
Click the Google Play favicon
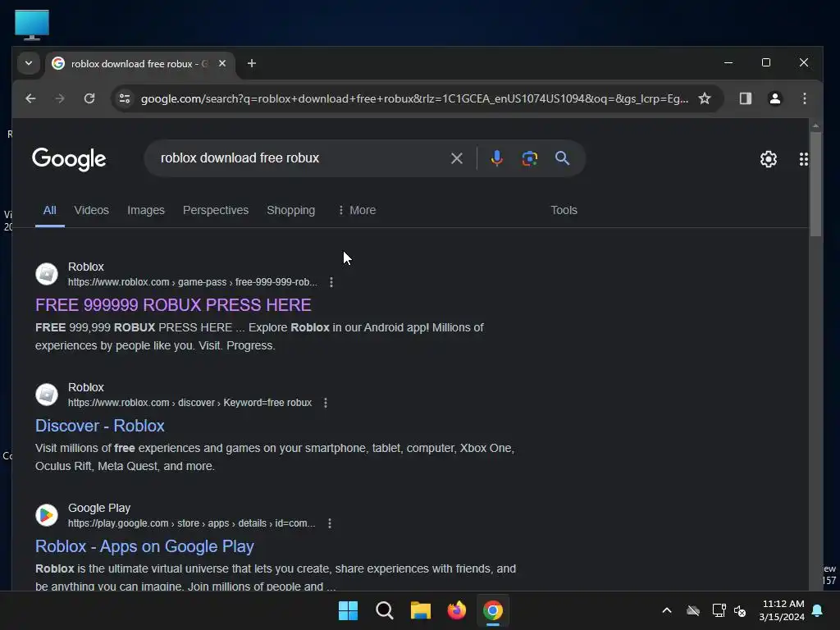tap(47, 515)
